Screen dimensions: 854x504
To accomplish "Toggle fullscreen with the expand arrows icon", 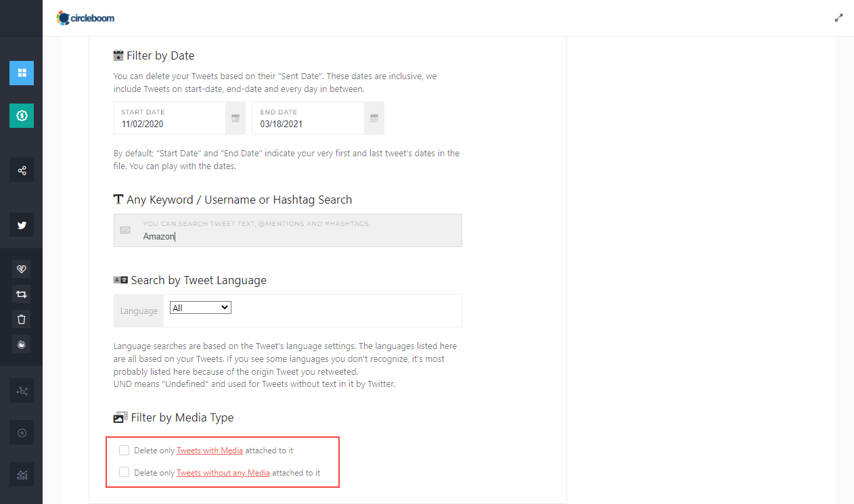I will (838, 18).
